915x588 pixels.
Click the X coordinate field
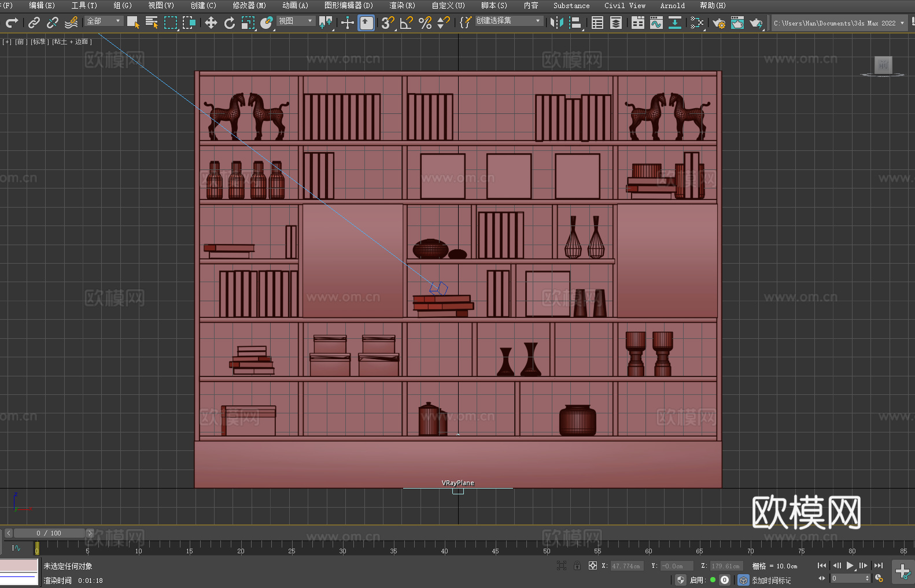pyautogui.click(x=627, y=566)
